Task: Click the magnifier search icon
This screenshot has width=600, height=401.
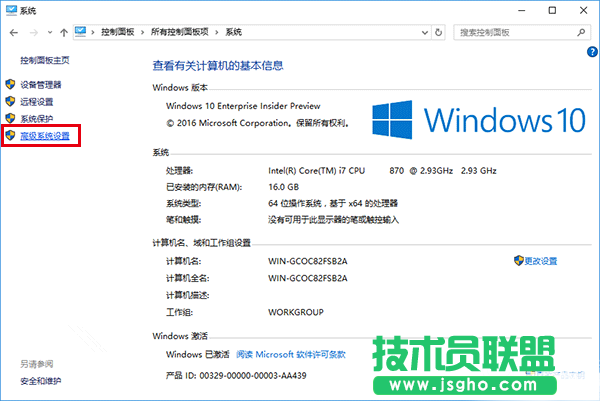Action: pos(581,33)
